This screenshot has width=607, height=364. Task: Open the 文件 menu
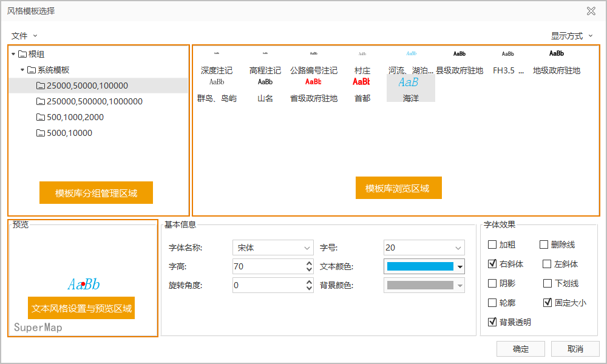[24, 36]
